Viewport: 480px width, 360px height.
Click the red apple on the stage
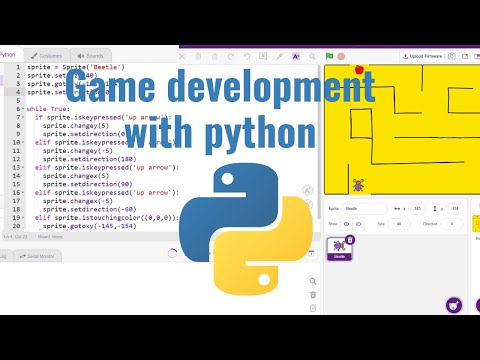click(359, 69)
